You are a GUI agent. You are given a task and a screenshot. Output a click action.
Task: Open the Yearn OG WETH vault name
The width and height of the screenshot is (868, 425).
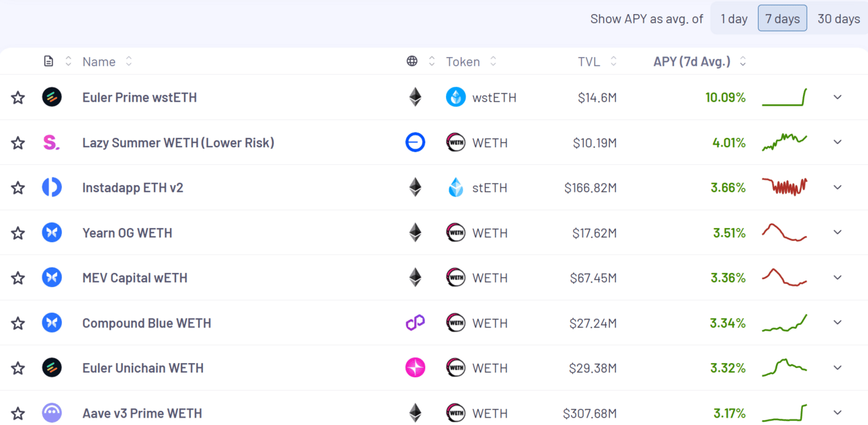coord(127,233)
